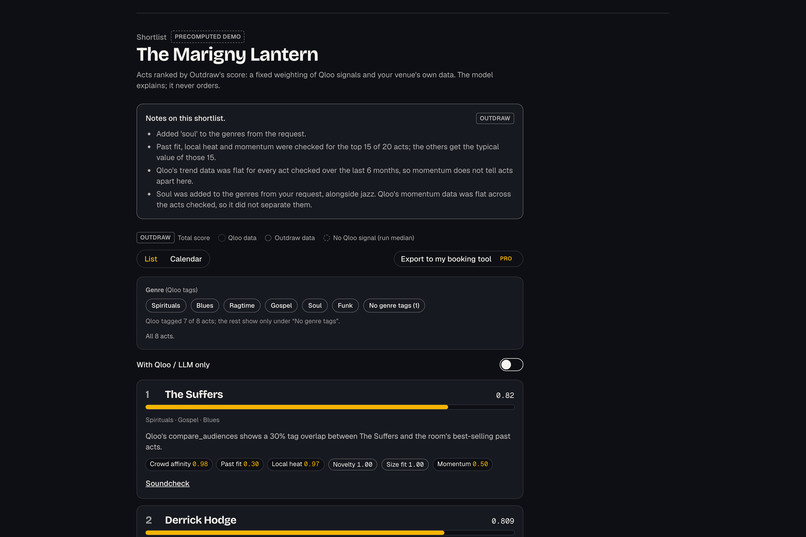Click the Crowd affinity 0.98 chip
Viewport: 806px width, 537px height.
[x=179, y=464]
